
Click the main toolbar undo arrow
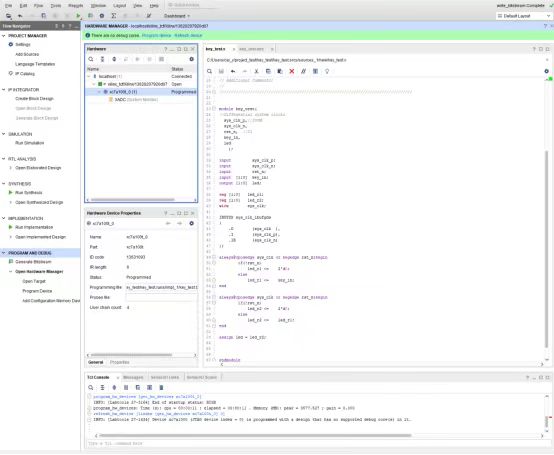(20, 16)
